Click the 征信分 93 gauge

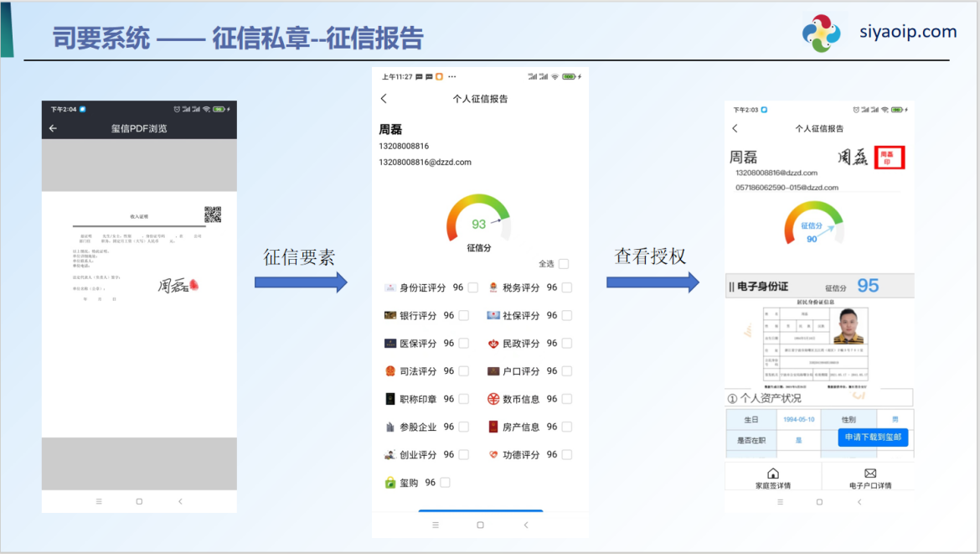click(478, 220)
